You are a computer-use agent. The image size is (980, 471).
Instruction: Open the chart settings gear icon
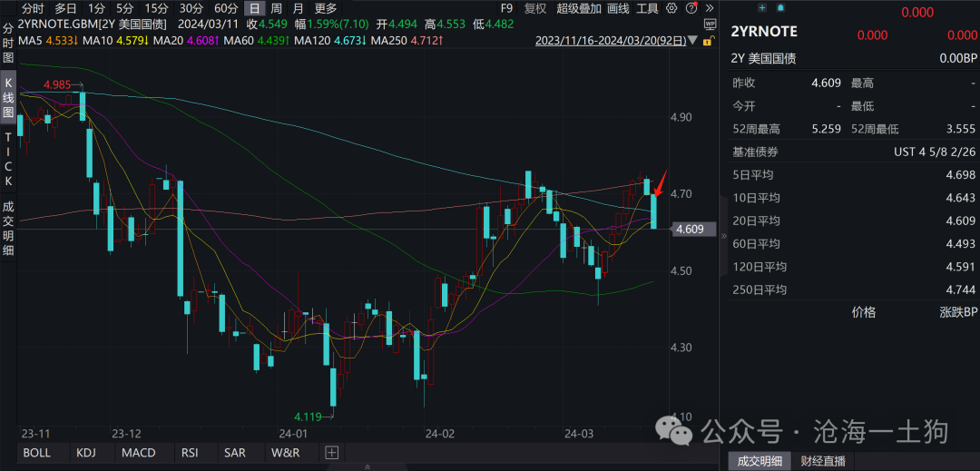point(671,8)
